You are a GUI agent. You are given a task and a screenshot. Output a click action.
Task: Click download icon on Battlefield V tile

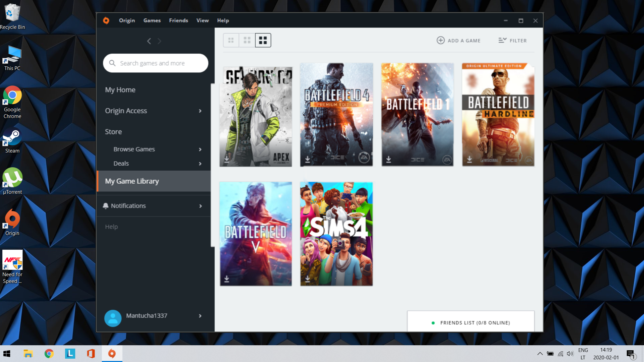(x=227, y=279)
